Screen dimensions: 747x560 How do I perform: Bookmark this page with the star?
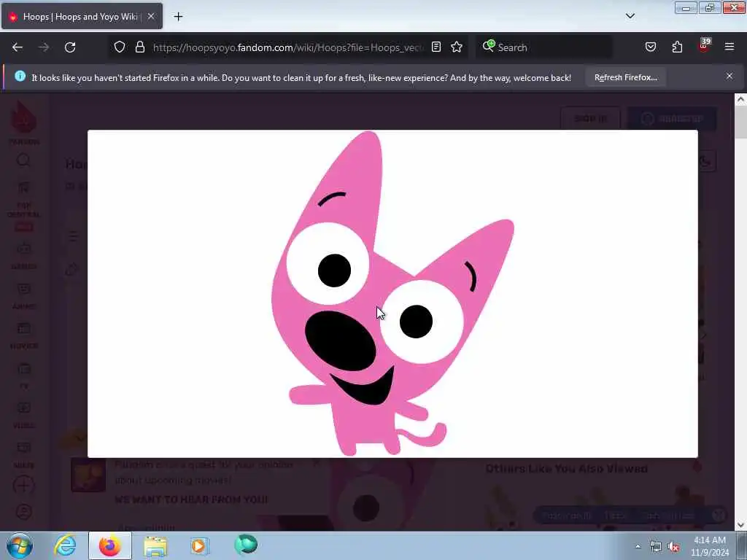pyautogui.click(x=457, y=47)
